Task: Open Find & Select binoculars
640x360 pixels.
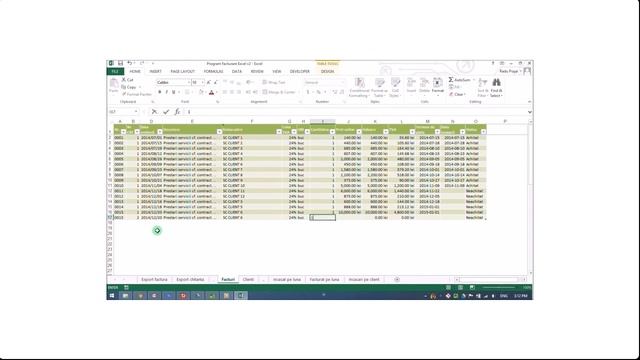Action: pyautogui.click(x=496, y=88)
